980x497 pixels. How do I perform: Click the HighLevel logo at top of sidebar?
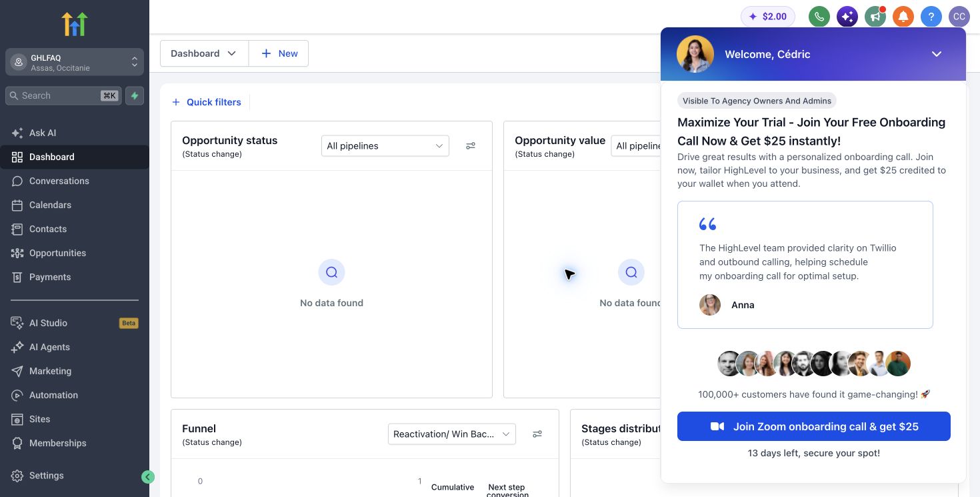pyautogui.click(x=75, y=24)
